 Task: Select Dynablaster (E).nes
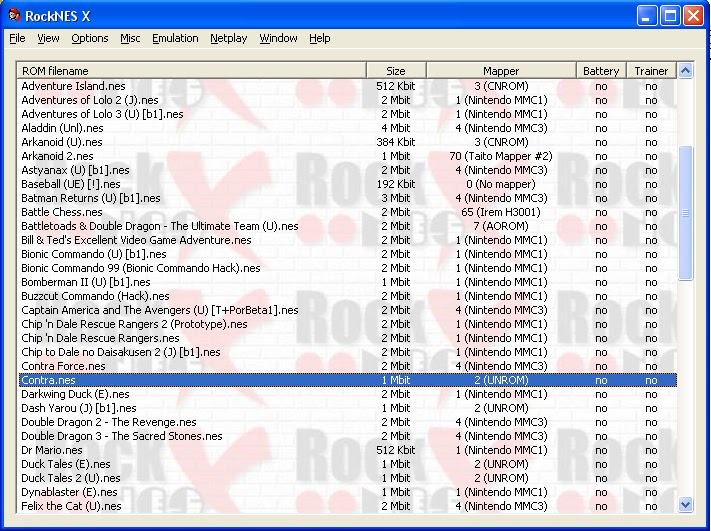[x=347, y=492]
